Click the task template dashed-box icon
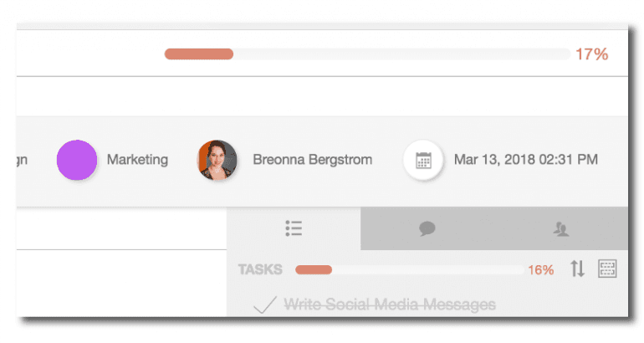Viewport: 644px width, 343px height. (x=607, y=269)
